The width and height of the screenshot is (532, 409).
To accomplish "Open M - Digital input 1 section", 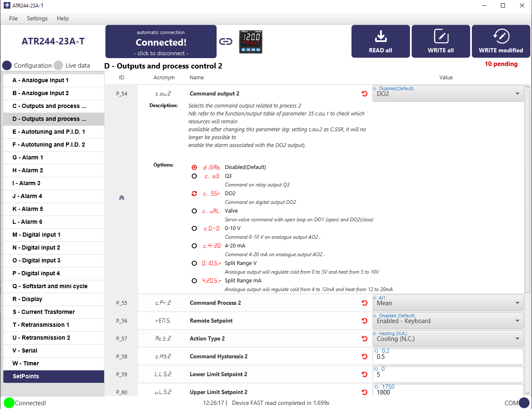I will tap(54, 235).
